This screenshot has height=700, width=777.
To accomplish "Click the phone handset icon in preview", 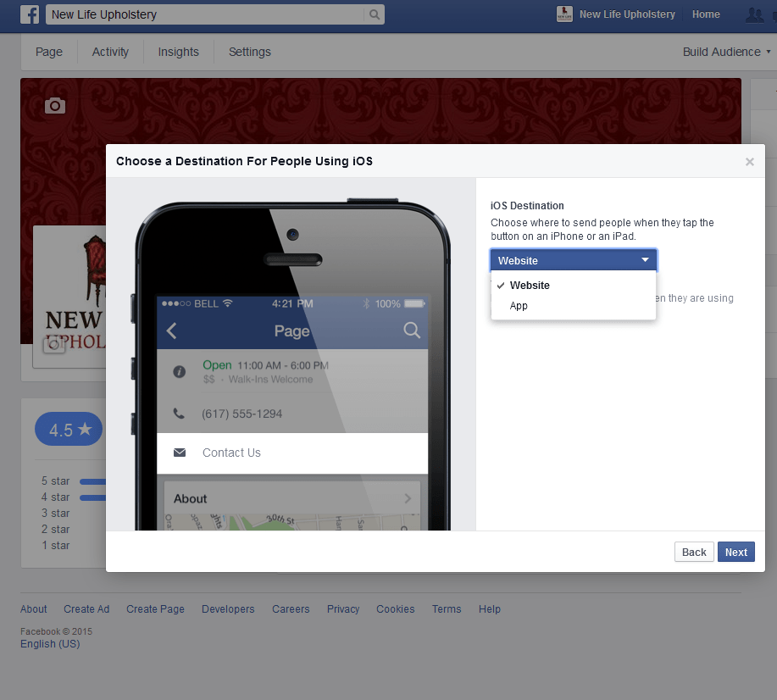I will 179,413.
